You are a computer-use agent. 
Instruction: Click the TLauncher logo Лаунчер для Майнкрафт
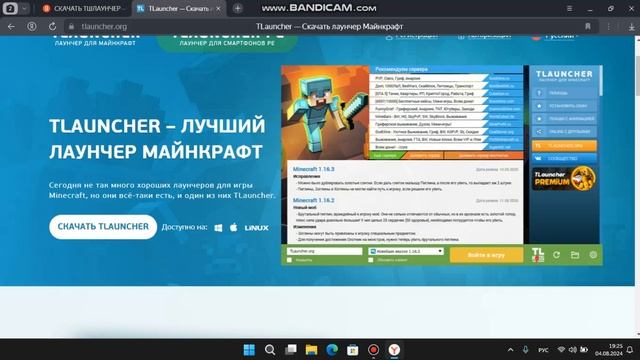click(x=95, y=40)
